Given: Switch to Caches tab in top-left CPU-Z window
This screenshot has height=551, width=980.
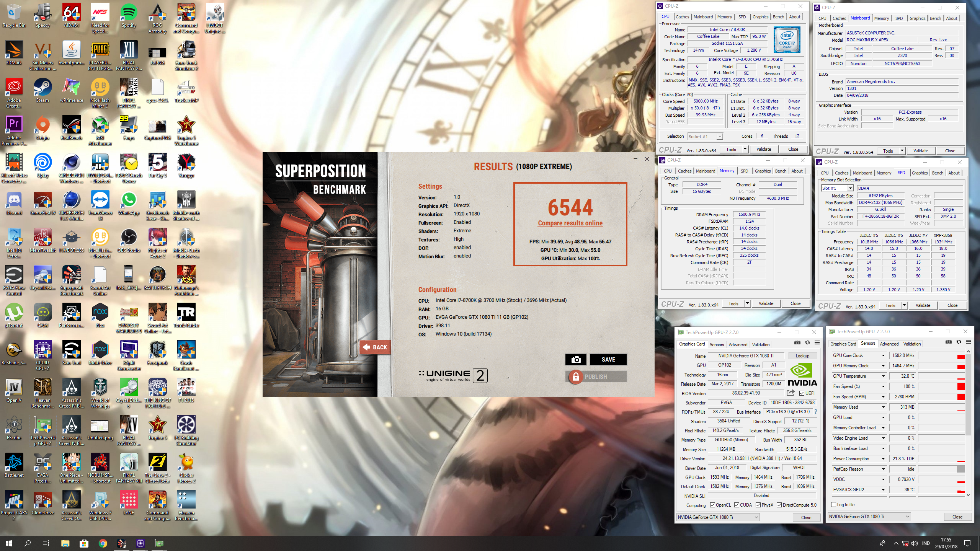Looking at the screenshot, I should point(682,17).
